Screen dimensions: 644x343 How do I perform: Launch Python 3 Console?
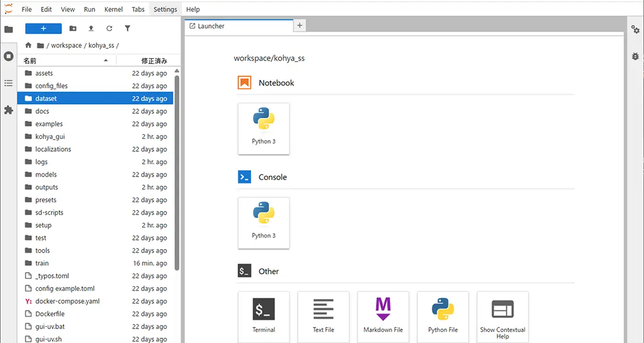coord(264,223)
